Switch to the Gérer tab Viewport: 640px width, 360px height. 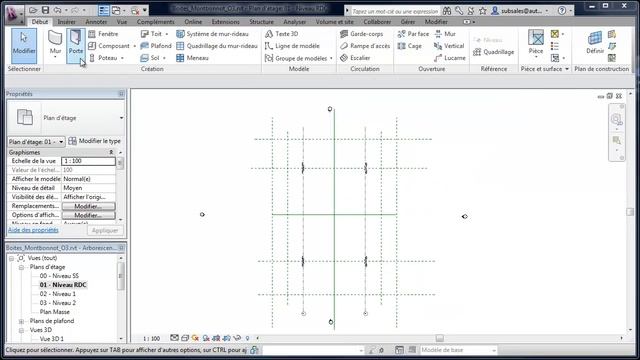[x=408, y=22]
